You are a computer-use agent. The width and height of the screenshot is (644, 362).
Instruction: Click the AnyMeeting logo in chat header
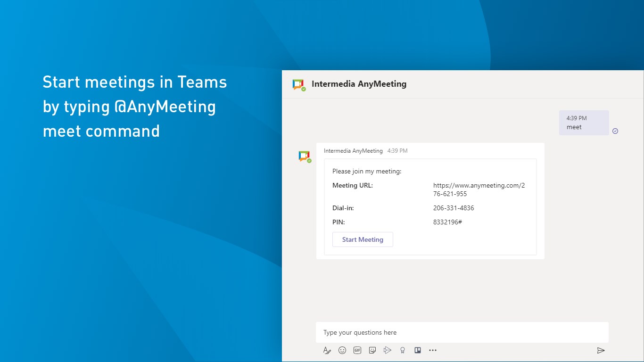[299, 85]
